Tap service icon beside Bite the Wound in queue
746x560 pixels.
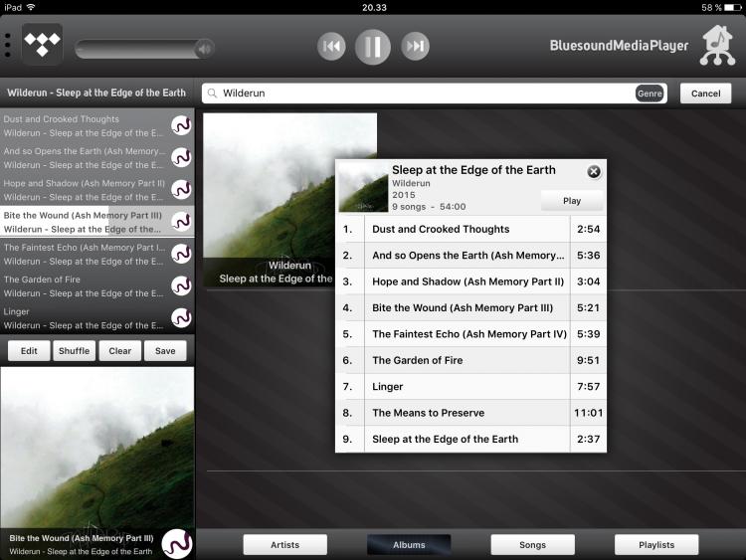coord(181,221)
